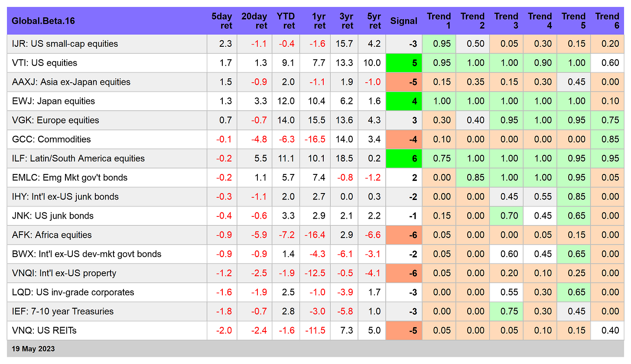
Task: Select the 5day ret column header
Action: [x=222, y=21]
